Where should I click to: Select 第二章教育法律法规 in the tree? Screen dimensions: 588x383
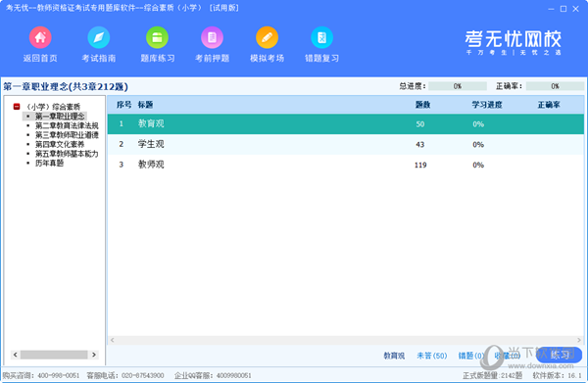tap(67, 125)
